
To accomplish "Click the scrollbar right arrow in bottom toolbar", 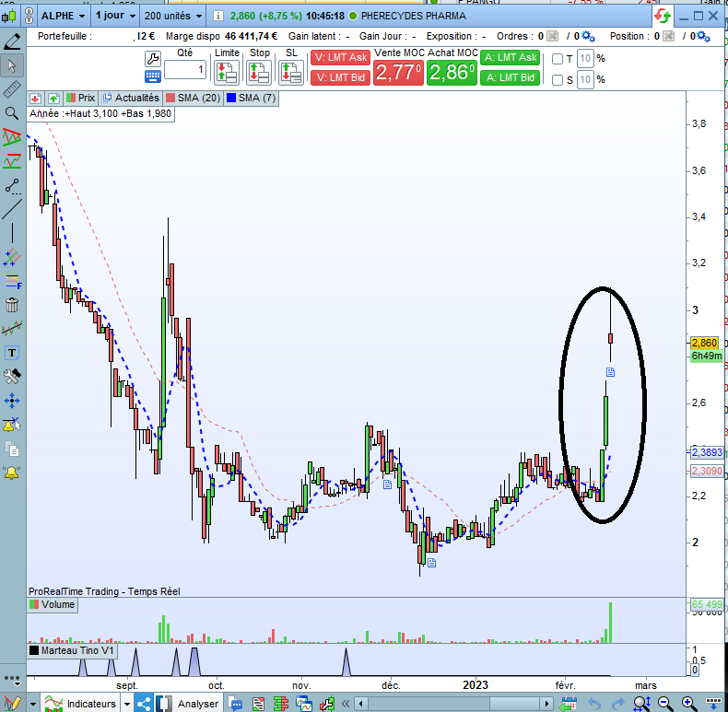I will (x=547, y=704).
